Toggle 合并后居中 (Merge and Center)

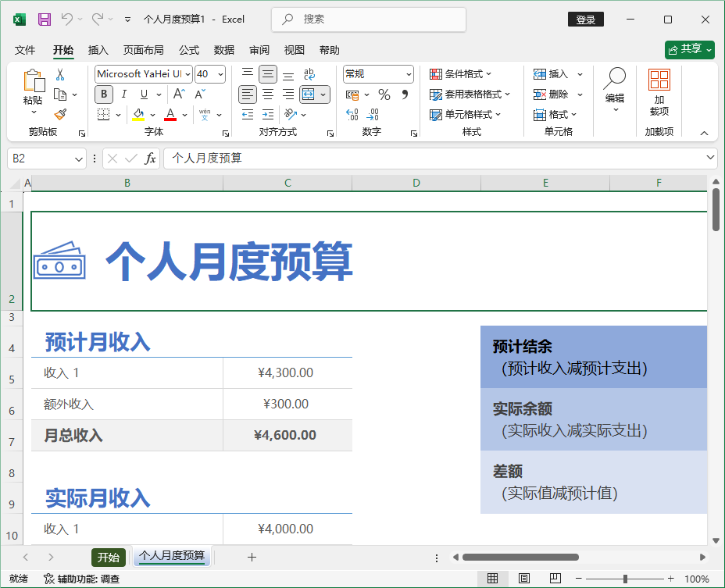coord(308,94)
